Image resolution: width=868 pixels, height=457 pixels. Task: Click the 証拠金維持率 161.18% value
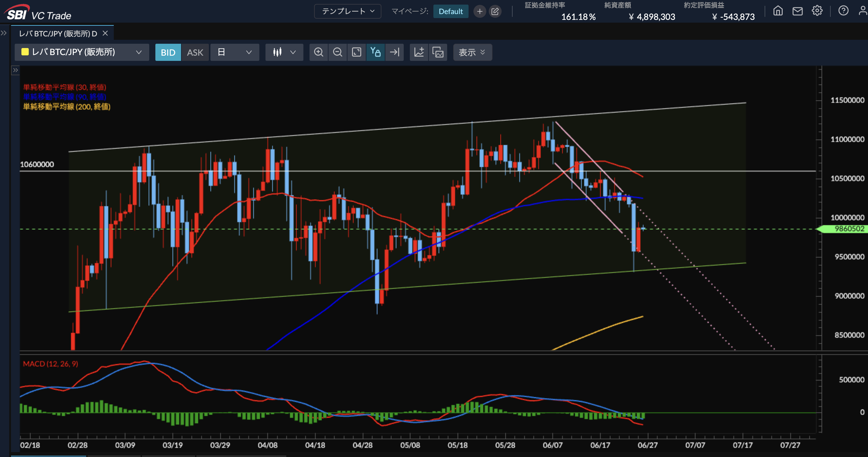[x=578, y=17]
